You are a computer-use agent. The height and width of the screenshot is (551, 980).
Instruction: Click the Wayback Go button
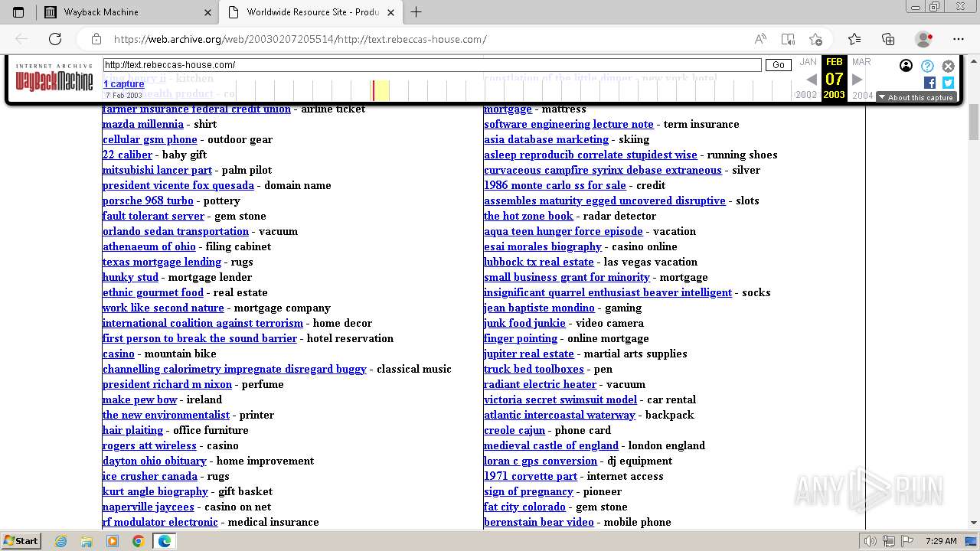click(779, 65)
